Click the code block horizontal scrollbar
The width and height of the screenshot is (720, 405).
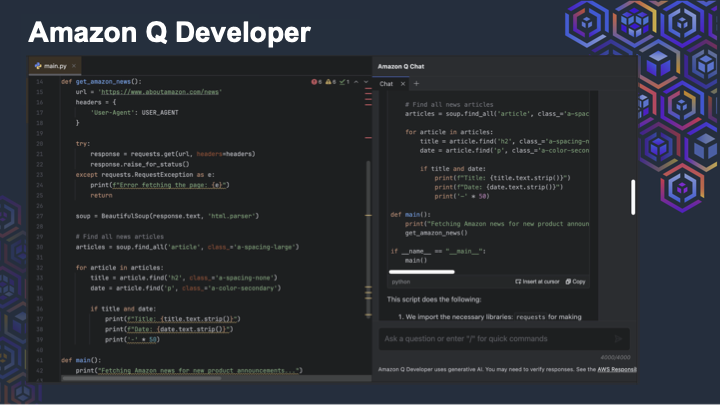[x=422, y=272]
